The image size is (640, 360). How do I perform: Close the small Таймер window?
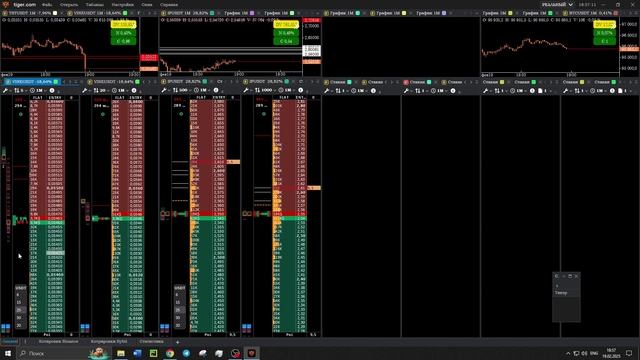pyautogui.click(x=576, y=276)
